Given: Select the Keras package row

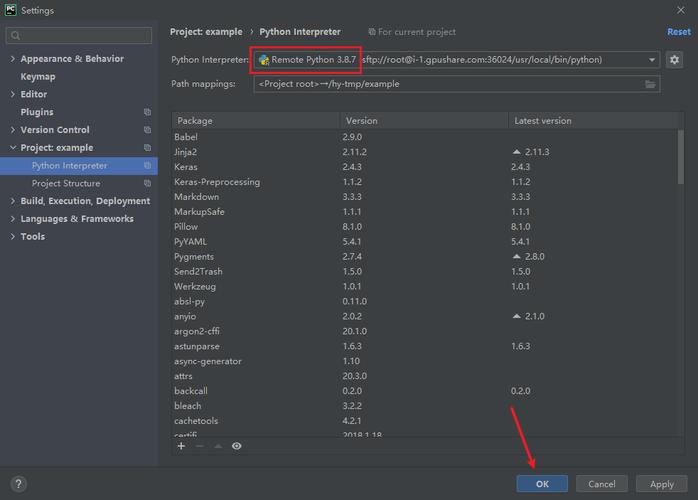Looking at the screenshot, I should (x=424, y=167).
